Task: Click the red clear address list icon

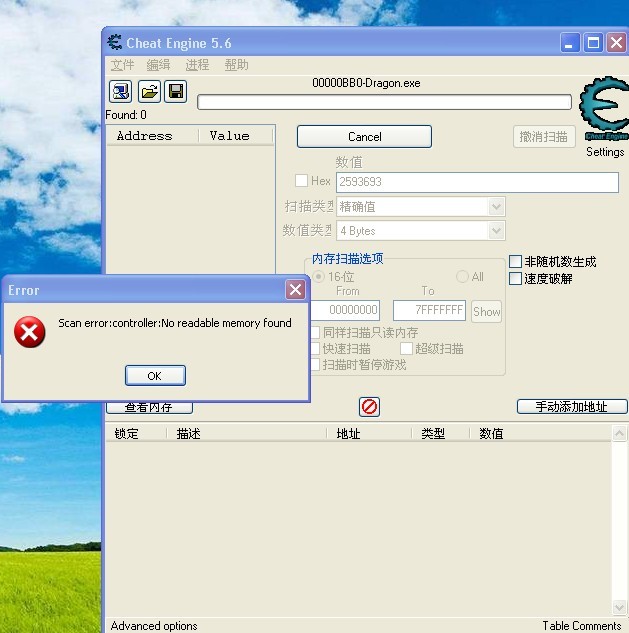Action: pyautogui.click(x=369, y=407)
